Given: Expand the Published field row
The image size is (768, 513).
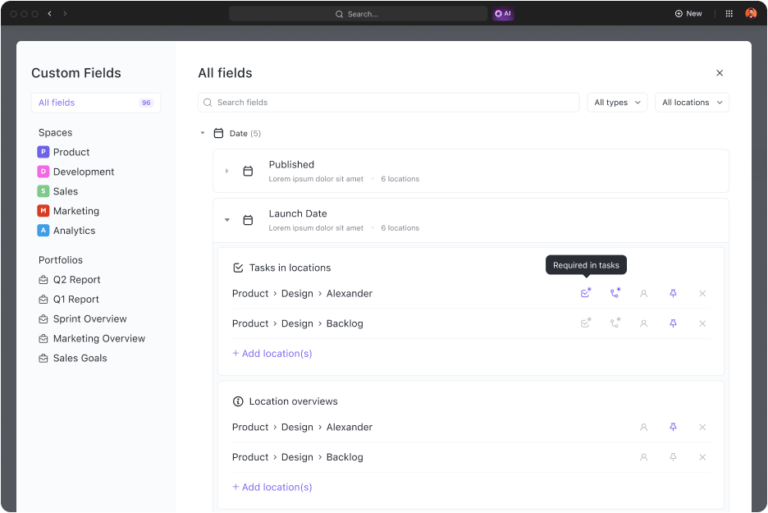Looking at the screenshot, I should tap(227, 171).
